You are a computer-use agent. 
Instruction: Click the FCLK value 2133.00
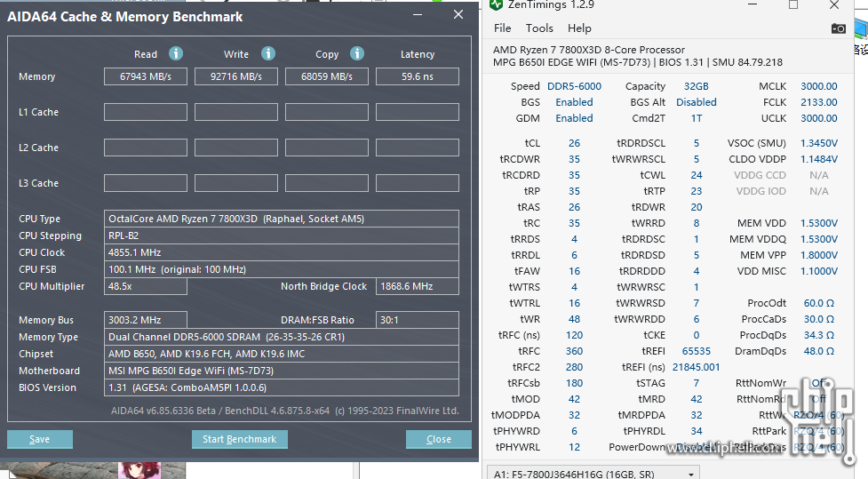(819, 102)
